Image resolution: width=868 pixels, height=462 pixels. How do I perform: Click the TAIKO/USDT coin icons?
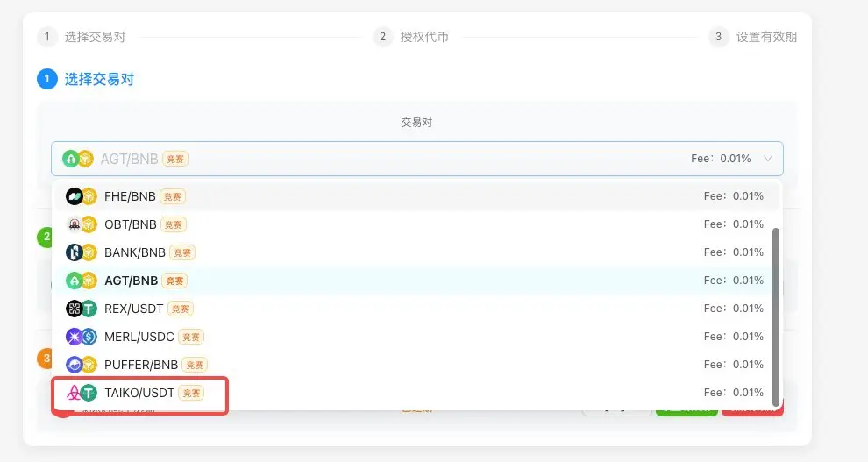pyautogui.click(x=82, y=393)
